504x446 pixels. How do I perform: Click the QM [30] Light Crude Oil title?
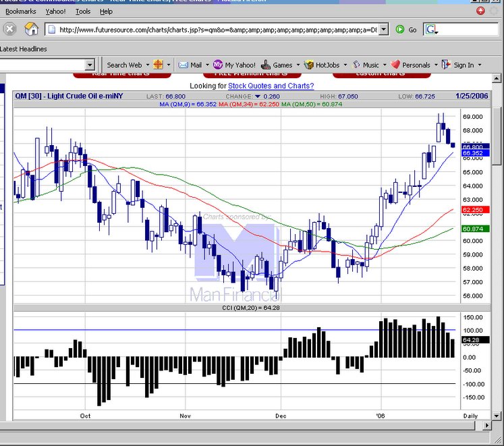click(x=69, y=96)
